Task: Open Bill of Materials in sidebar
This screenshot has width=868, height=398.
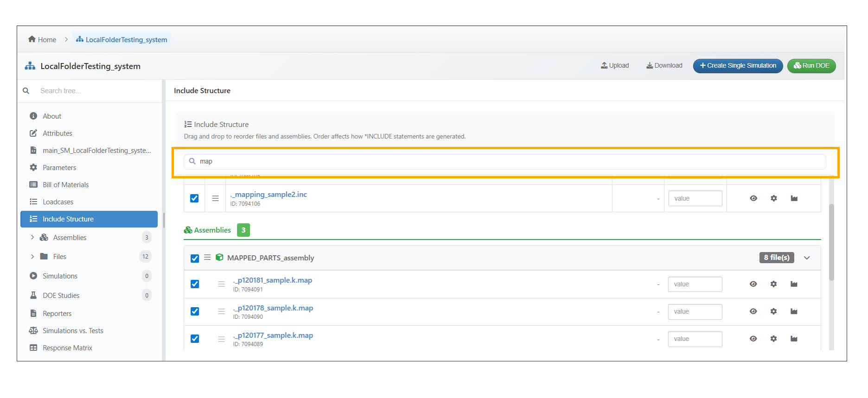Action: tap(65, 184)
